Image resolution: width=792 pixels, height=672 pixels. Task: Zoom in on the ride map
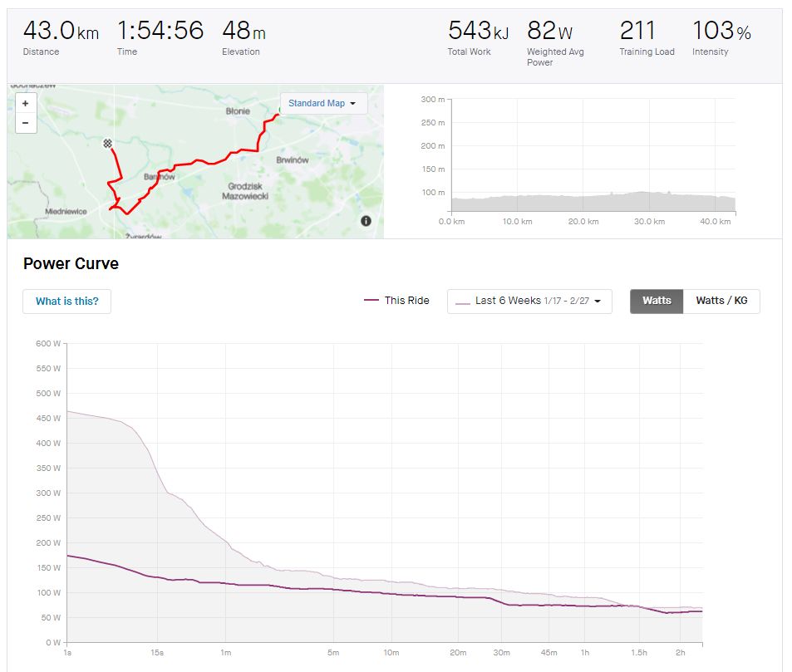pos(25,104)
